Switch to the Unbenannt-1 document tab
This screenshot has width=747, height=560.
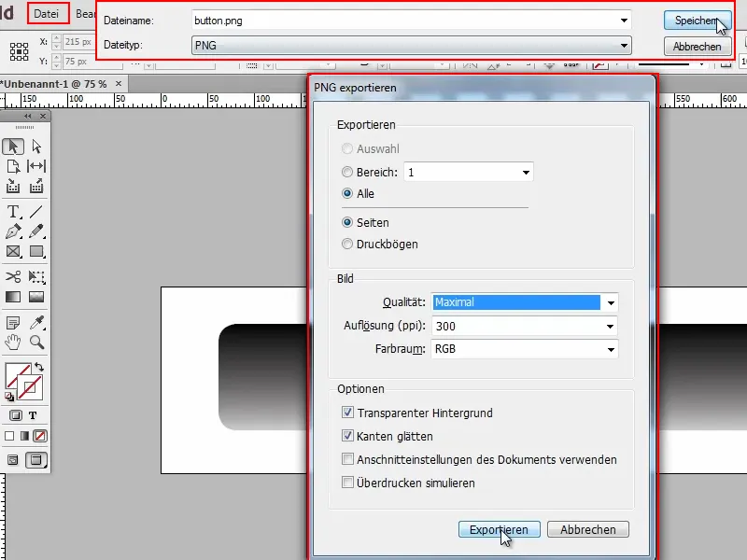pos(55,84)
